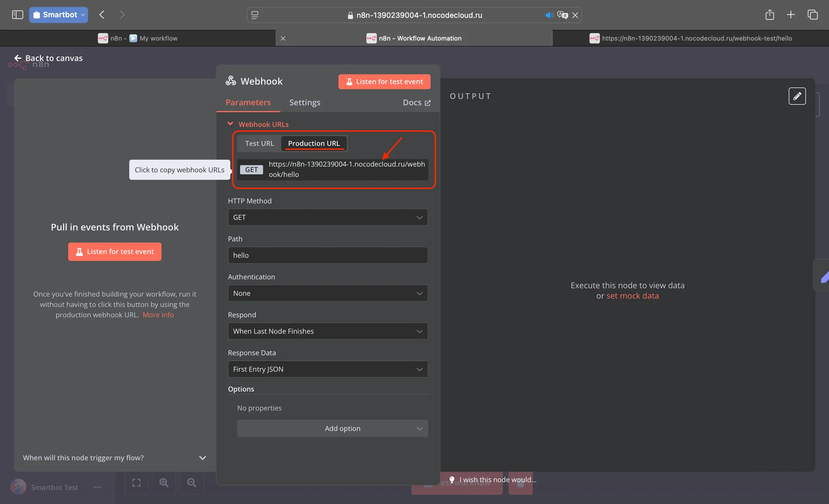Expand When will this node trigger my flow
The width and height of the screenshot is (829, 504).
(x=115, y=457)
